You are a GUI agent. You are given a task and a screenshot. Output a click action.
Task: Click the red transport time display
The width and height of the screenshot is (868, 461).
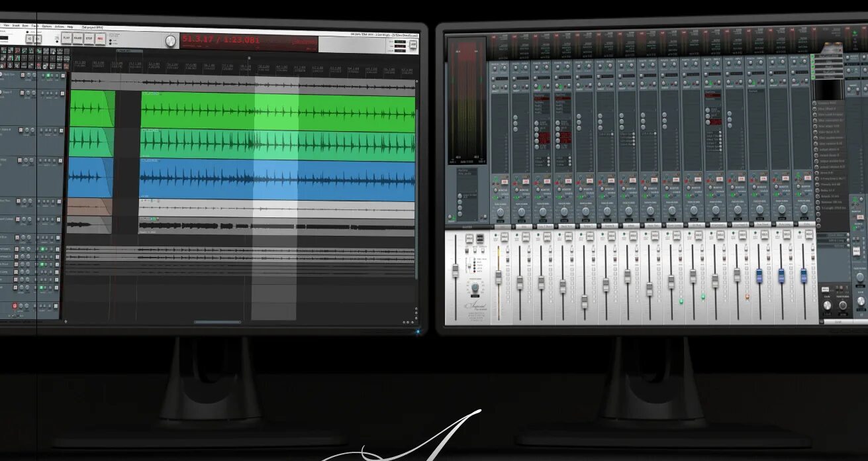[249, 41]
